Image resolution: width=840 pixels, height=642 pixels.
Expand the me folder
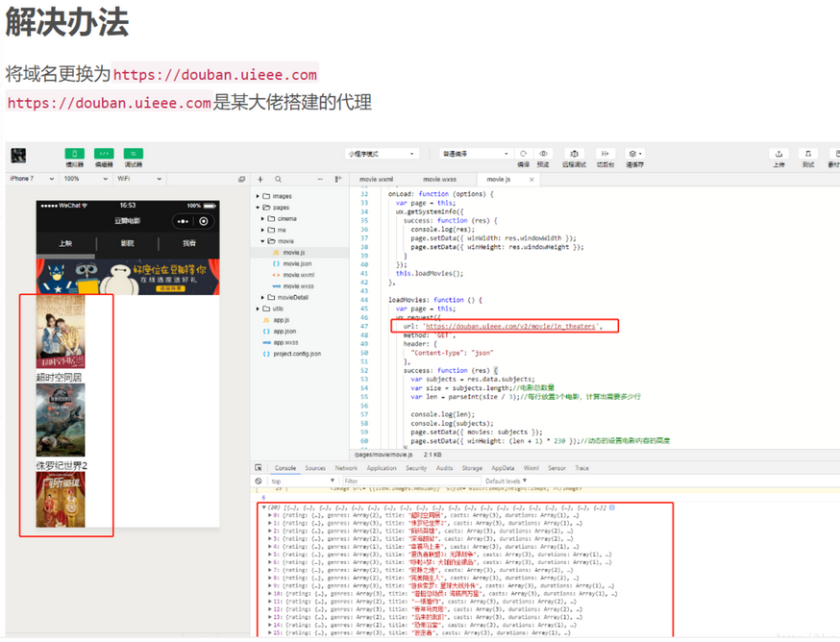[x=262, y=230]
